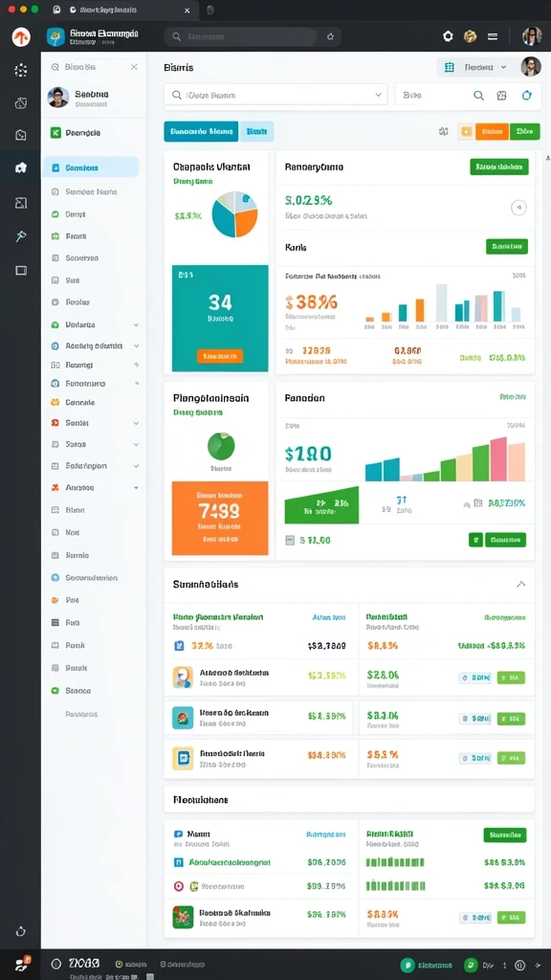Toggle the small switch in first list row

tap(474, 678)
